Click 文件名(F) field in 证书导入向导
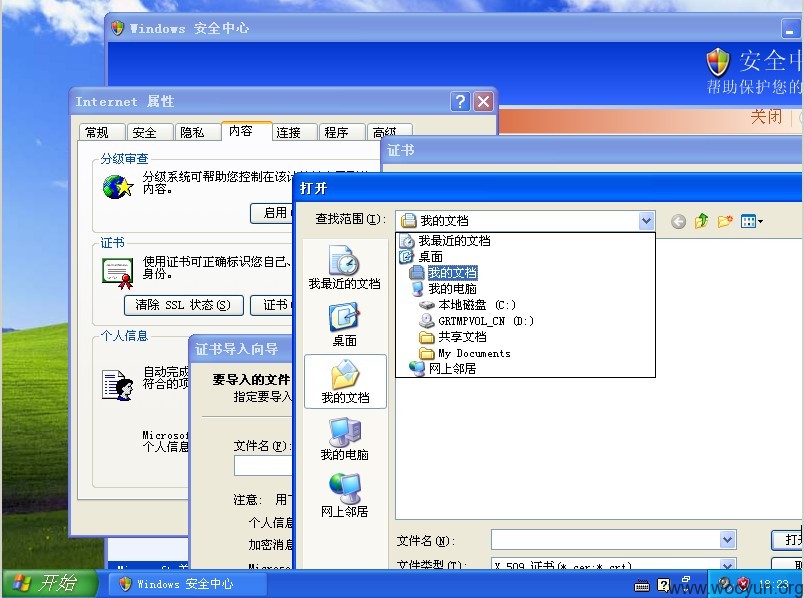 (264, 466)
